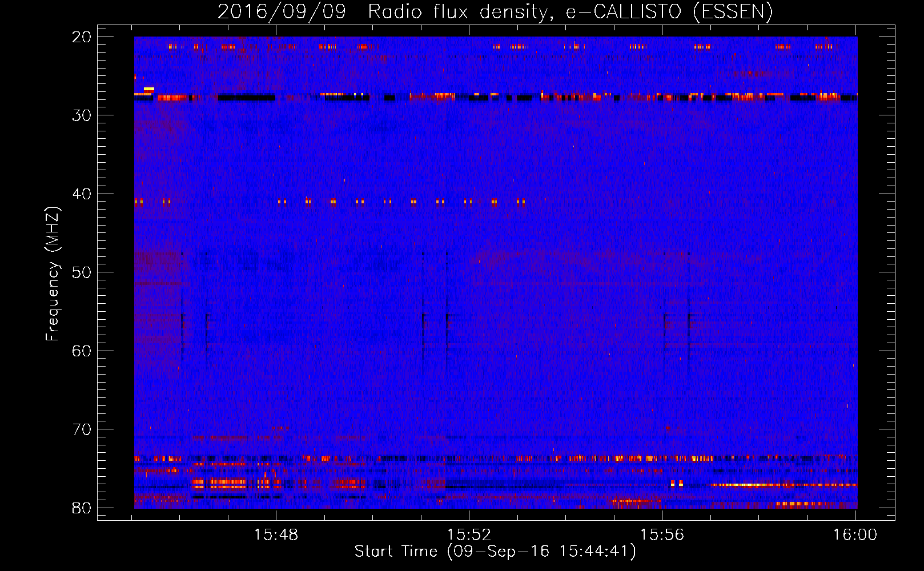Click the Frequency (MHZ) axis label
Viewport: 924px width, 571px height.
tap(53, 274)
